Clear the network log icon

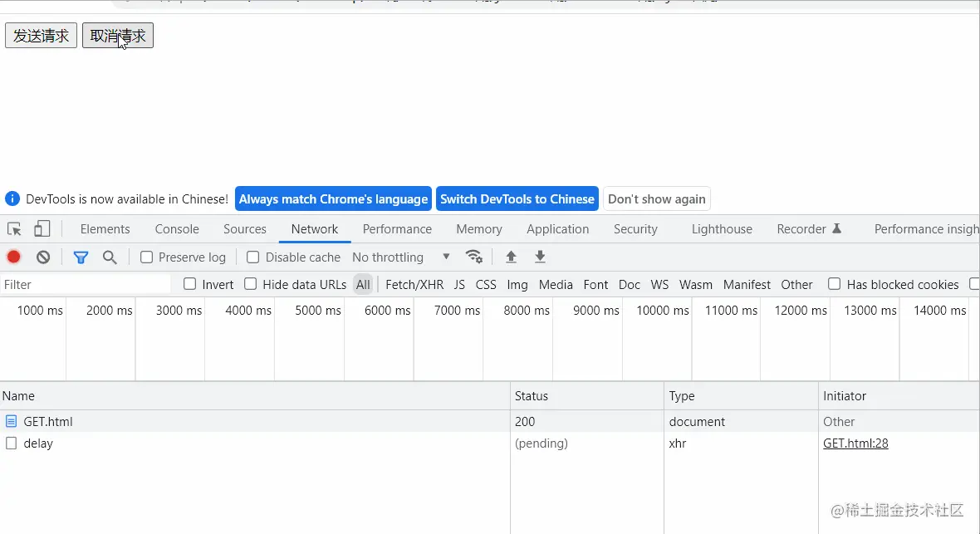click(43, 257)
